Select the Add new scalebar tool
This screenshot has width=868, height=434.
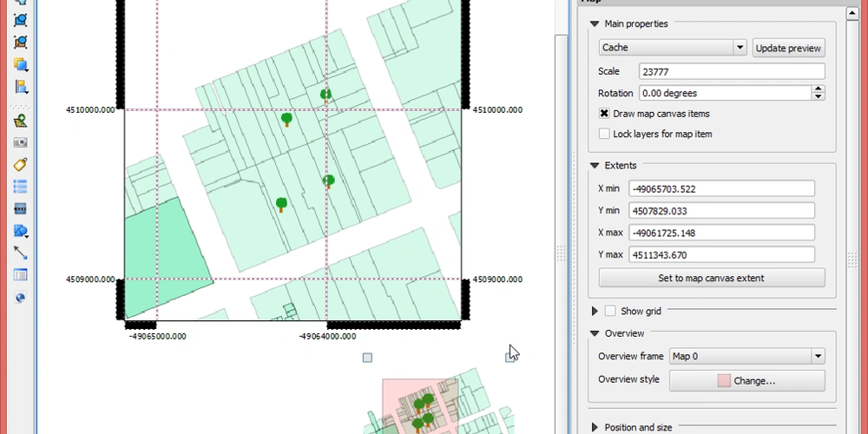tap(21, 208)
